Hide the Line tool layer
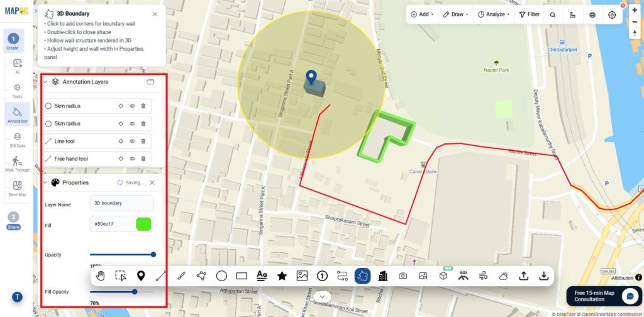The image size is (644, 317). pos(132,142)
